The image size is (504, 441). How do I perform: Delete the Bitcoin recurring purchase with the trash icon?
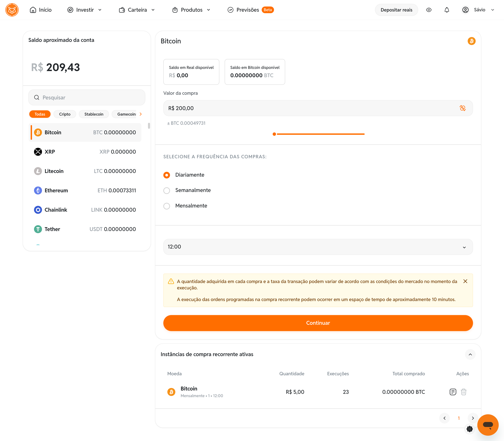[463, 392]
